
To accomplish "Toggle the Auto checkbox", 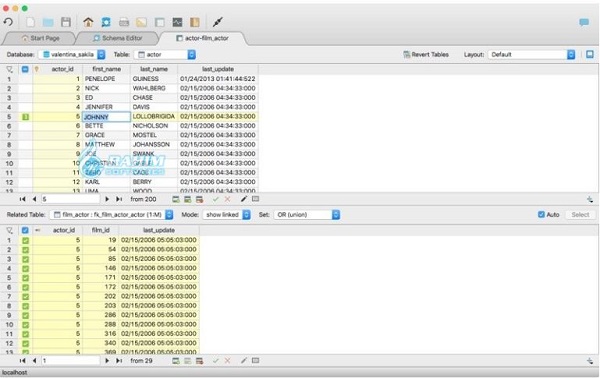I will (x=541, y=215).
